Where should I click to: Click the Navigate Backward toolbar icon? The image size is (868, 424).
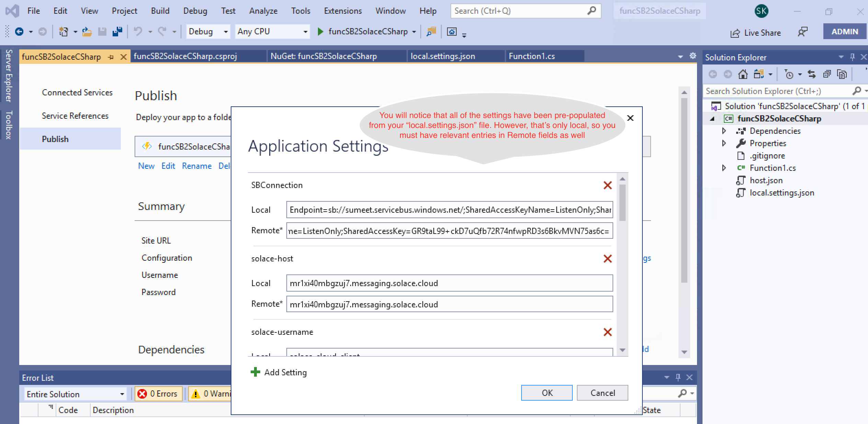(x=19, y=32)
